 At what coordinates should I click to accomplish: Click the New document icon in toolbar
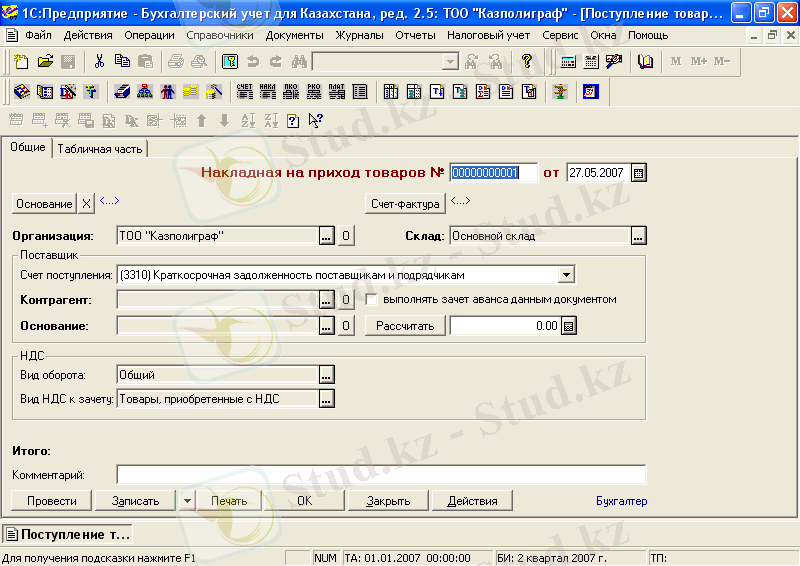point(22,61)
